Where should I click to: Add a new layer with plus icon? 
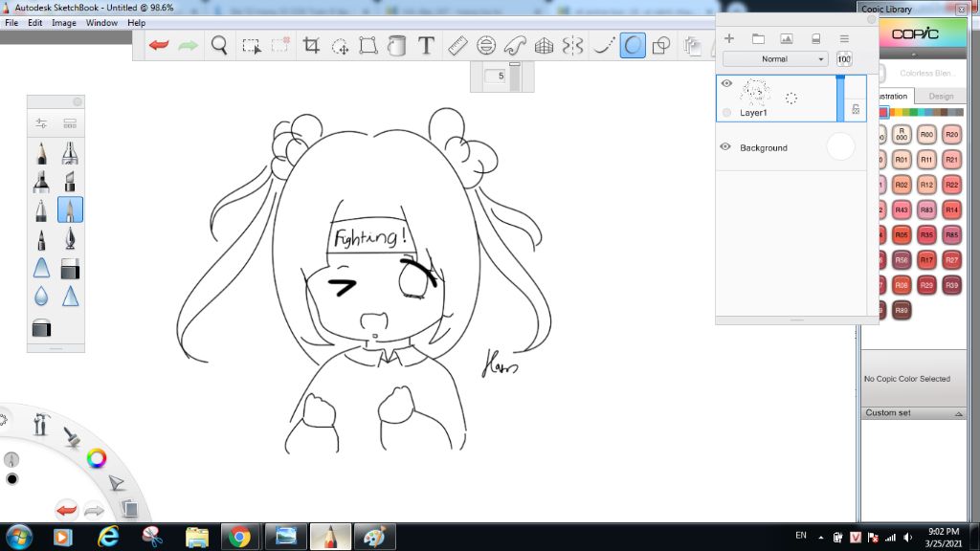pyautogui.click(x=728, y=38)
